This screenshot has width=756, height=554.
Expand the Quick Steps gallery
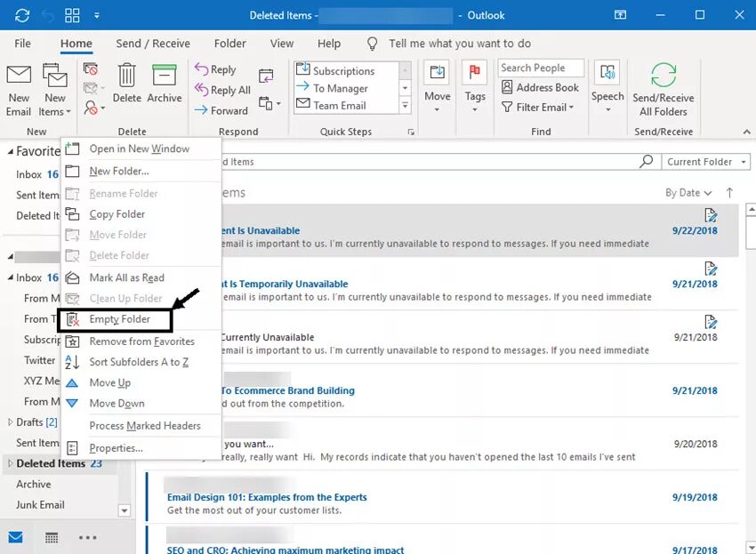pos(405,106)
